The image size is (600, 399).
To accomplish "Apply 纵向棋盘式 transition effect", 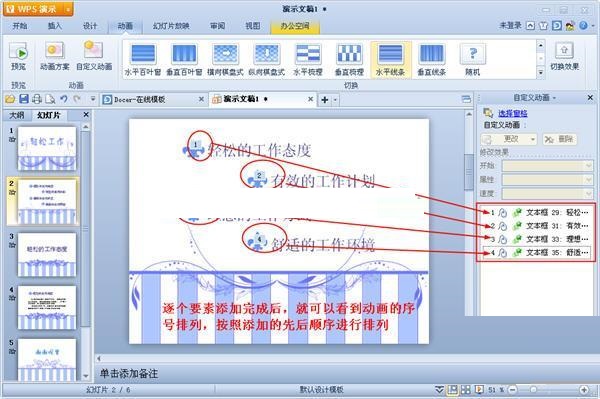I will point(267,60).
